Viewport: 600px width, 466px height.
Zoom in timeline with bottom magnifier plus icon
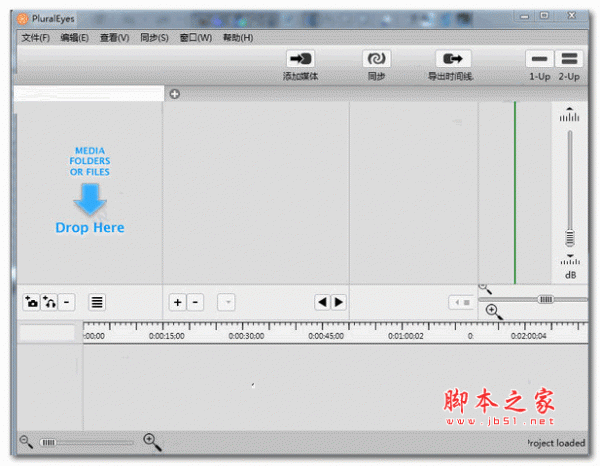(152, 442)
